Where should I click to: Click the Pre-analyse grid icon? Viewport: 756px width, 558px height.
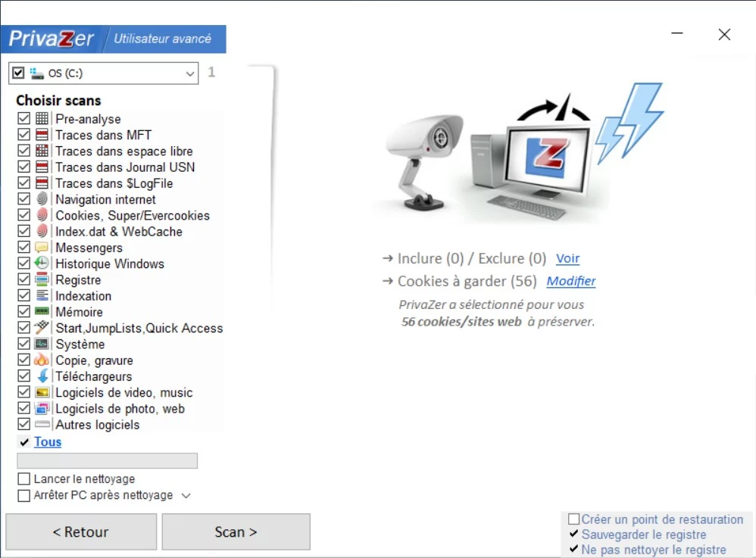pos(42,118)
